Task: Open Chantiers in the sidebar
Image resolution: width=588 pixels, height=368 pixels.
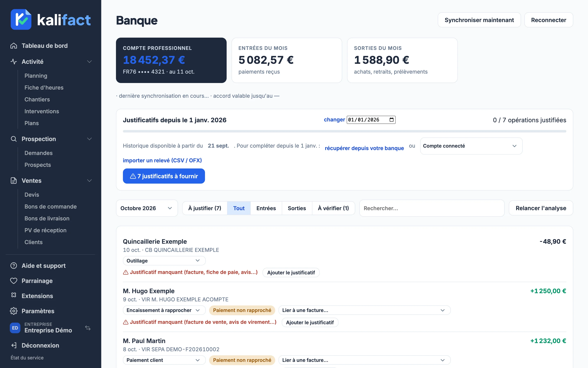Action: point(37,100)
